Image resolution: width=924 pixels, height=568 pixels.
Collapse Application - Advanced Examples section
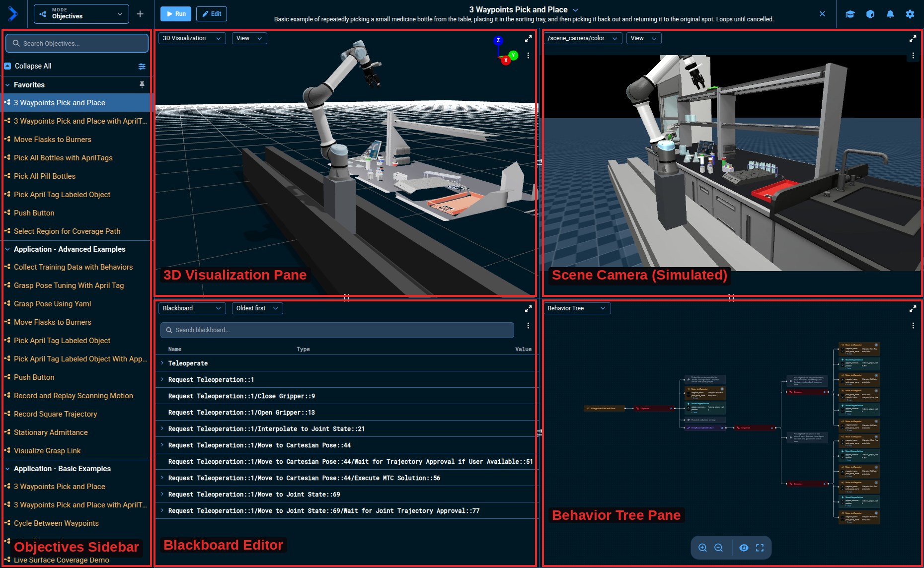coord(7,249)
